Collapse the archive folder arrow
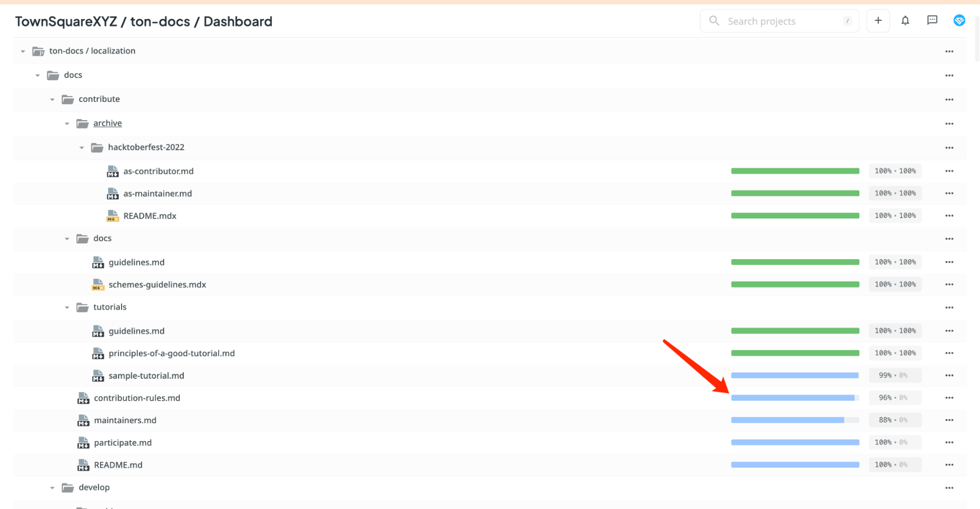Viewport: 980px width, 509px height. tap(67, 123)
